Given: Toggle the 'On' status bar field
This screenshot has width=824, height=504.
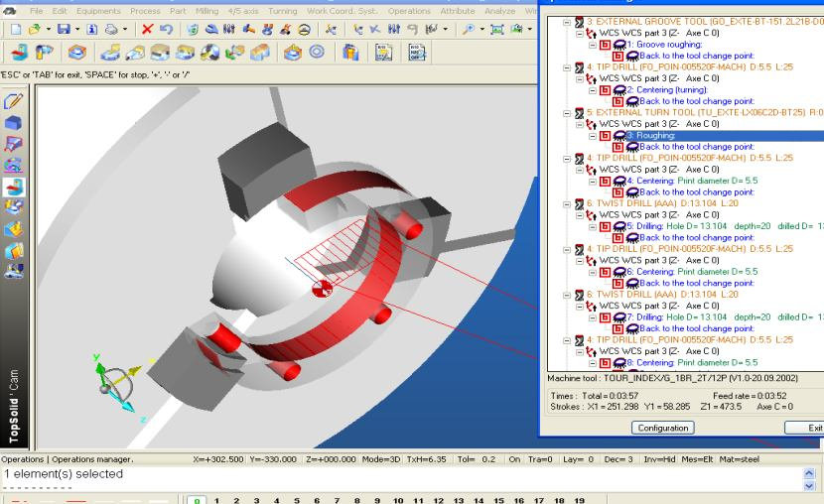Looking at the screenshot, I should coord(514,458).
